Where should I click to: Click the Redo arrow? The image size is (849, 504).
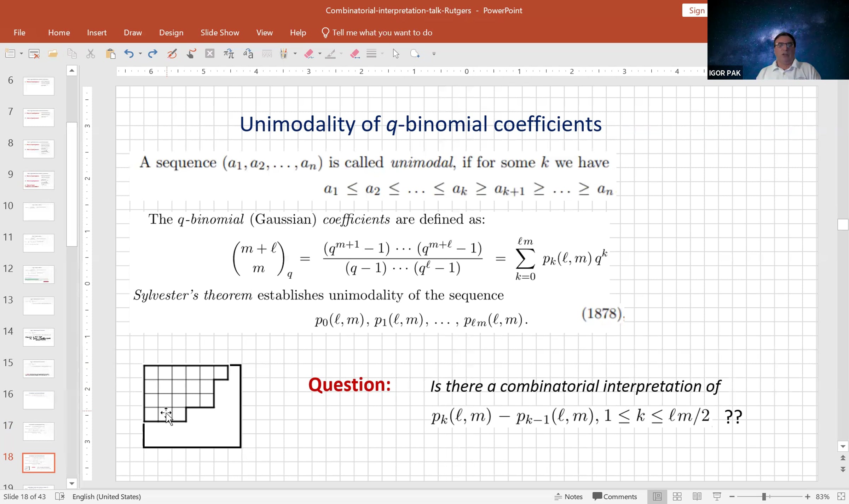[x=152, y=54]
